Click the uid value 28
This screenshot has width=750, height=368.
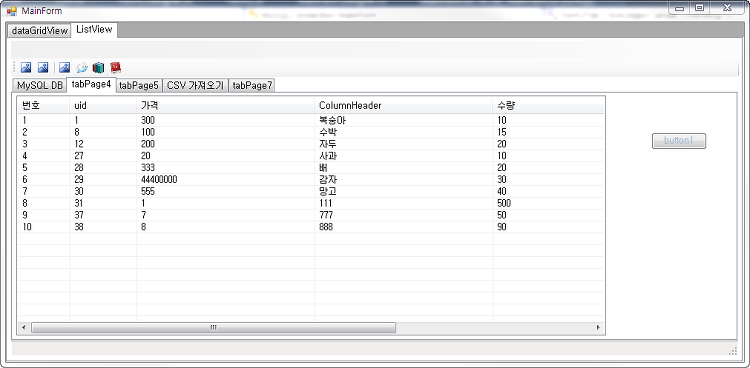[79, 168]
